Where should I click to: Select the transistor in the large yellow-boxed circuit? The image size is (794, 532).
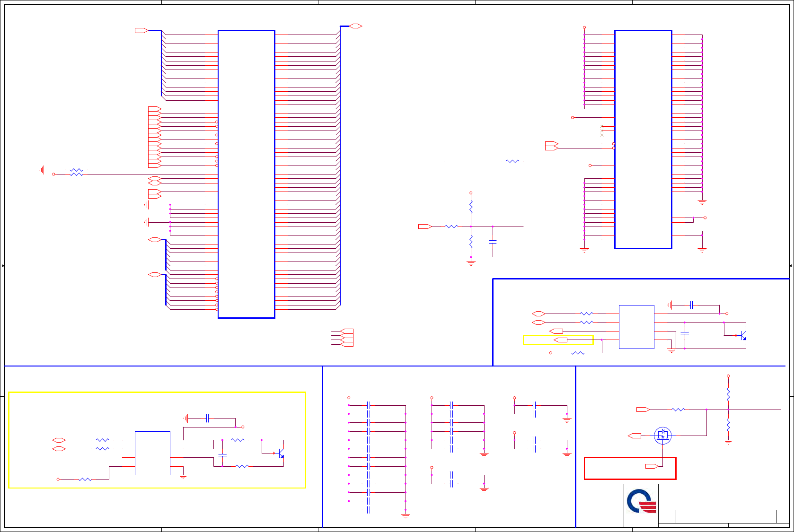280,453
